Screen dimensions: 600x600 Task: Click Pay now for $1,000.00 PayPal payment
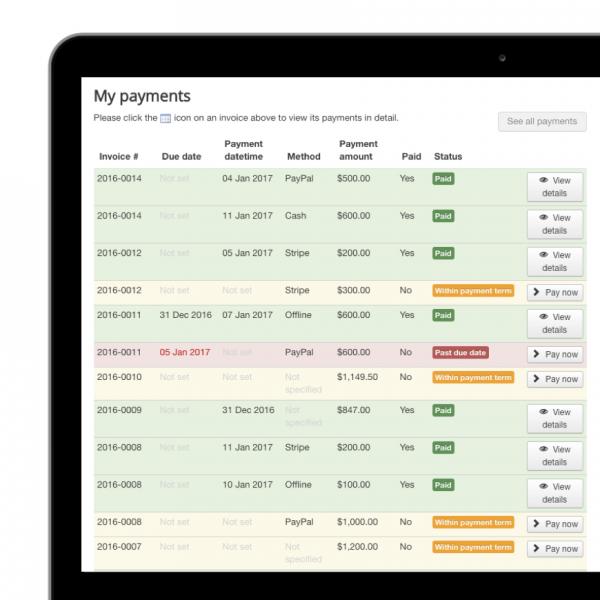[555, 524]
